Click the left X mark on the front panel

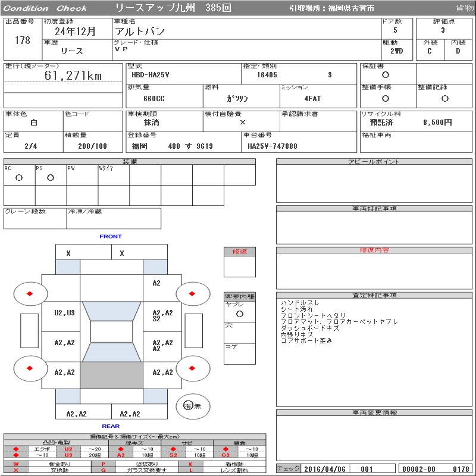[68, 253]
